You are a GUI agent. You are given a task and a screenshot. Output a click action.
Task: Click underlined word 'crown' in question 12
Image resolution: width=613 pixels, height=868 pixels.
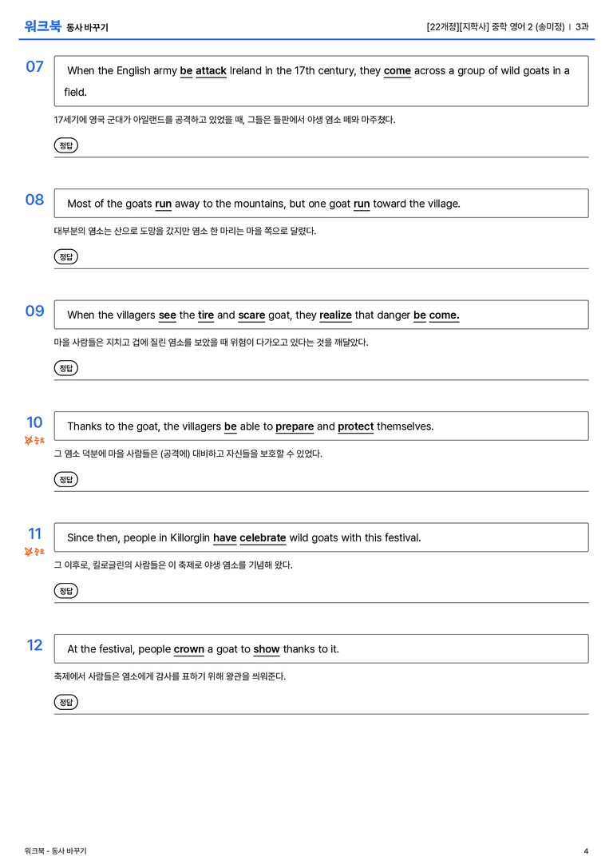point(189,649)
